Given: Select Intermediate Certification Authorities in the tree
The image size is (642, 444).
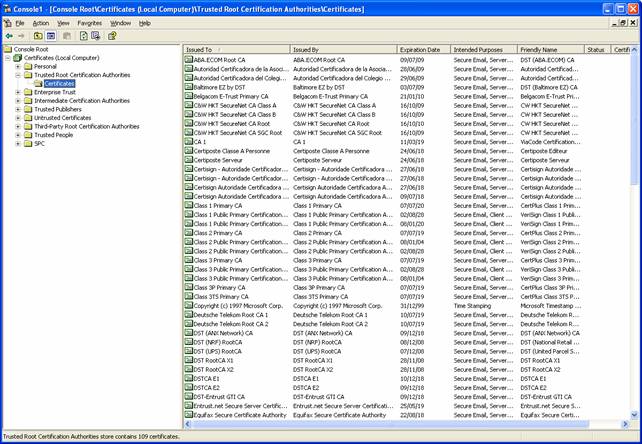Looking at the screenshot, I should 82,101.
